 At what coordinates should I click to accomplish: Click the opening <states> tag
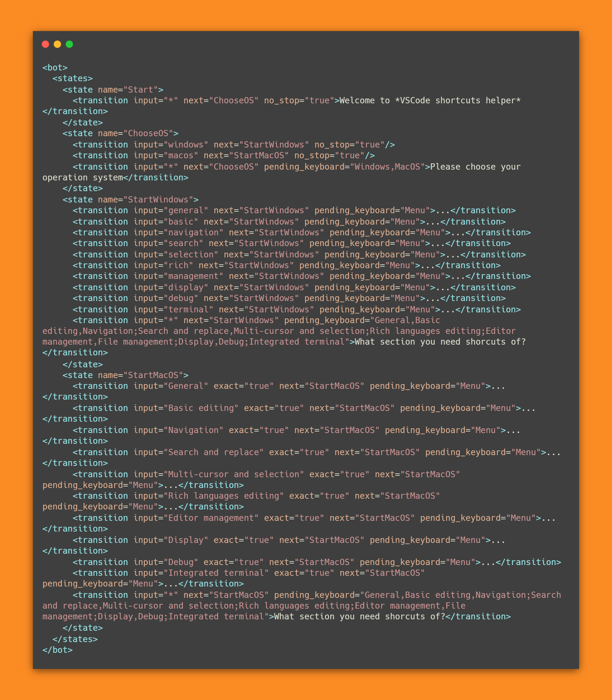pyautogui.click(x=73, y=79)
